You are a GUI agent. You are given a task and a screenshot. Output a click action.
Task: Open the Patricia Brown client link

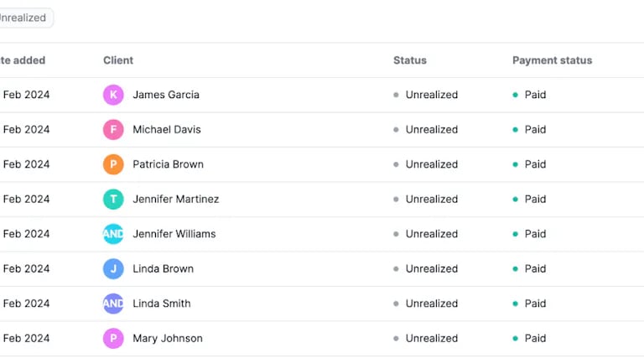tap(168, 164)
